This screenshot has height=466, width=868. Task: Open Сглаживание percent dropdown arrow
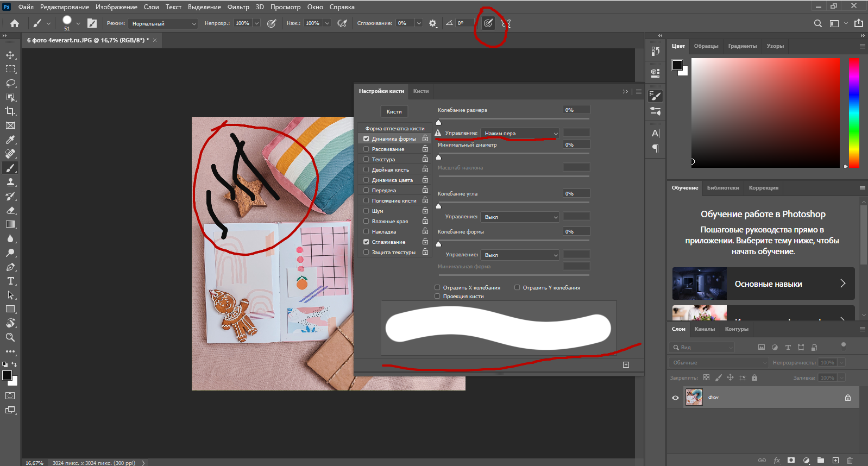[419, 23]
